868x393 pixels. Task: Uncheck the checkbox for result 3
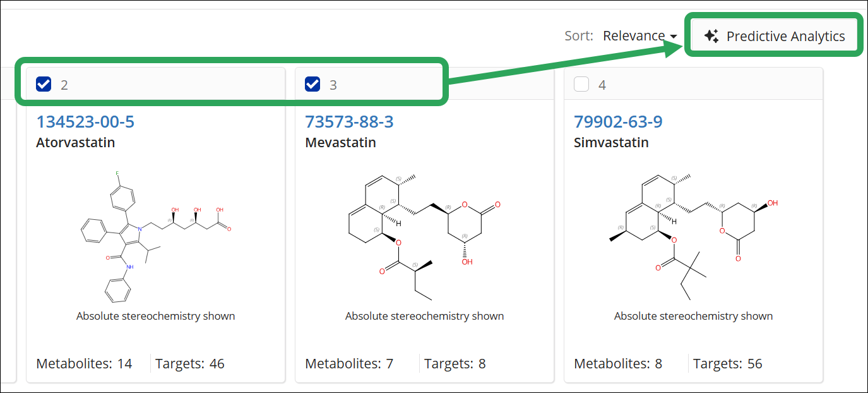312,84
